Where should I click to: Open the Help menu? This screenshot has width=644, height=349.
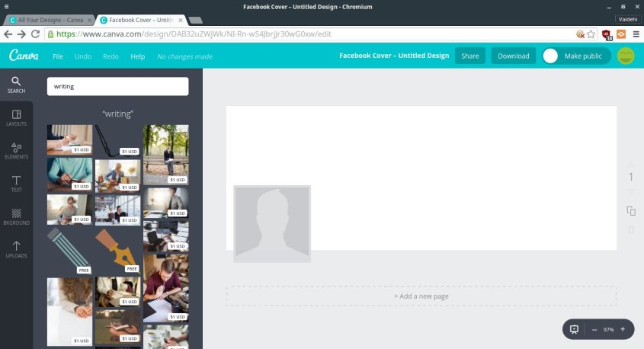(137, 56)
